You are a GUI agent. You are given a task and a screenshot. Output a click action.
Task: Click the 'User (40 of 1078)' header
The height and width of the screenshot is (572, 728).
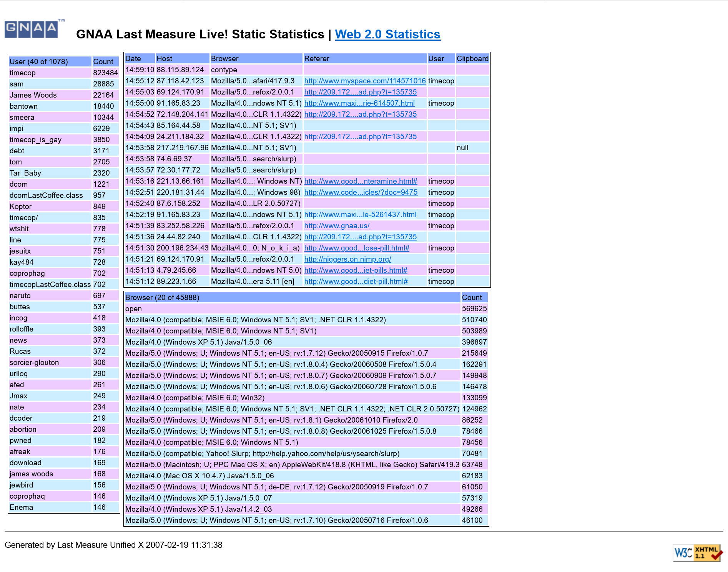(x=50, y=61)
